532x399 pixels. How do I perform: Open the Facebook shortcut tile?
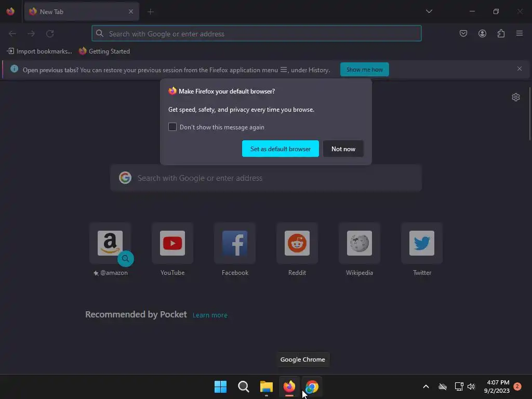coord(235,243)
